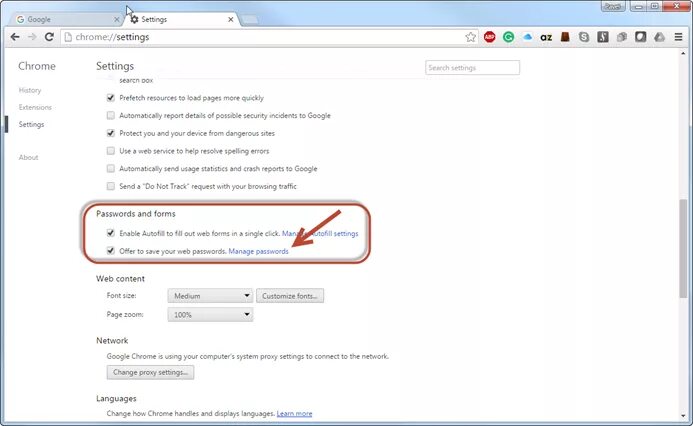Screen dimensions: 693x426
Task: Click the page icon in address bar
Action: pyautogui.click(x=68, y=37)
